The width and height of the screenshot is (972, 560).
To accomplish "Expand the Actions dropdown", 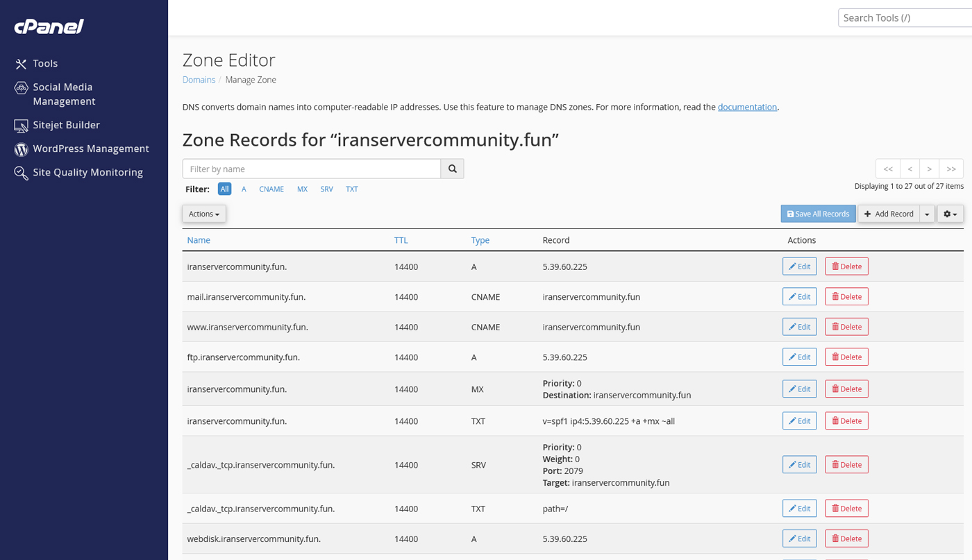I will tap(204, 214).
